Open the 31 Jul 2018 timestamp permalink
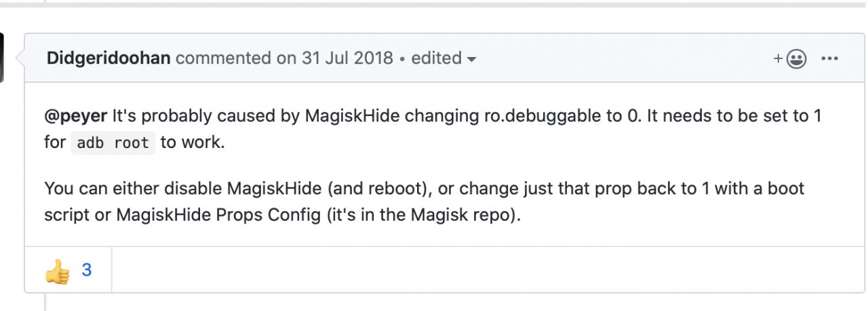The image size is (868, 311). tap(346, 58)
